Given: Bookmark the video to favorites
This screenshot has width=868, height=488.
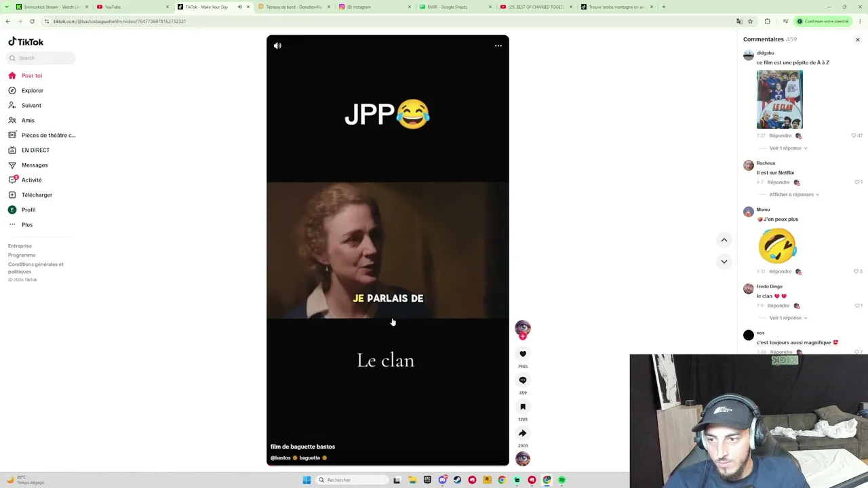Looking at the screenshot, I should pyautogui.click(x=523, y=407).
